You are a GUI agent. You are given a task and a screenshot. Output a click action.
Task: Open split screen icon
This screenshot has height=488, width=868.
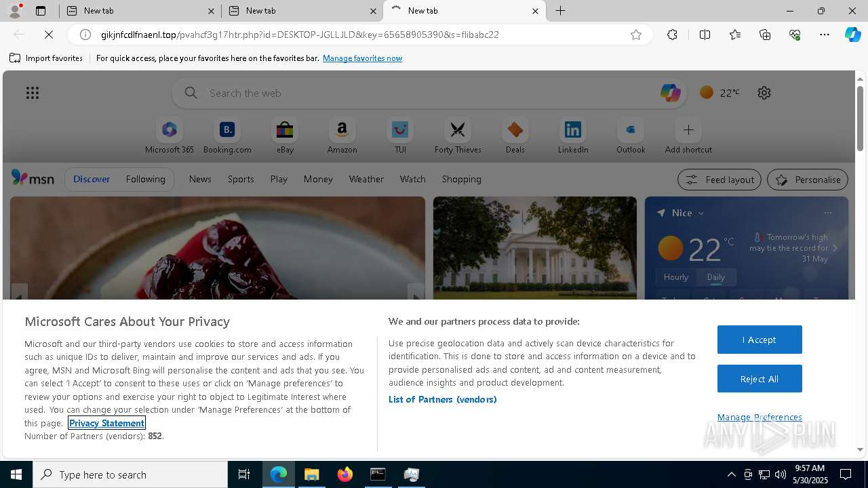point(705,35)
